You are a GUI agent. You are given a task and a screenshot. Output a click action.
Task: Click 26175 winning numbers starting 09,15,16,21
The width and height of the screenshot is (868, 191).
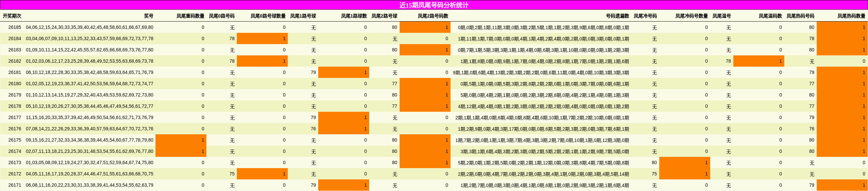(x=90, y=140)
